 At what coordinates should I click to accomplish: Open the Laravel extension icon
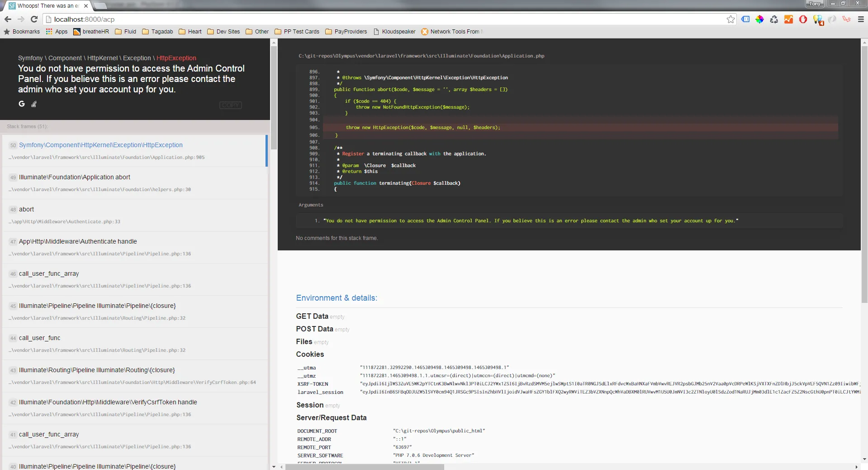pyautogui.click(x=846, y=19)
